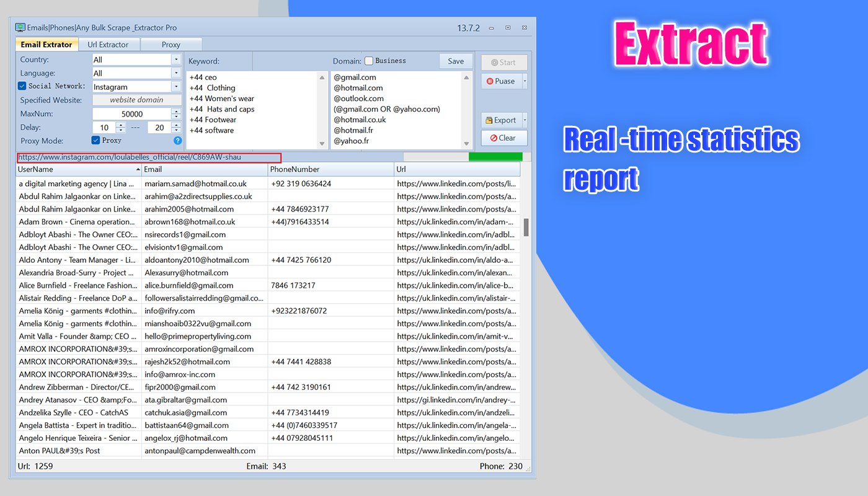Click the '@yahoo.fr' domain entry
Viewport: 868px width, 496px height.
click(x=352, y=141)
